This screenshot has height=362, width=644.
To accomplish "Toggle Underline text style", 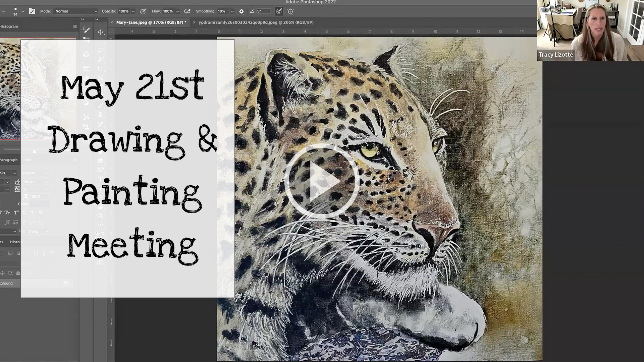I will click(x=33, y=213).
